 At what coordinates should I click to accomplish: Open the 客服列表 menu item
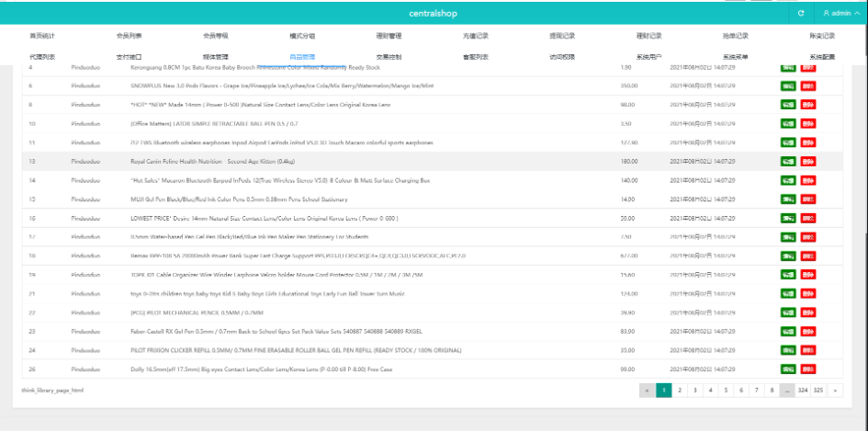point(476,57)
